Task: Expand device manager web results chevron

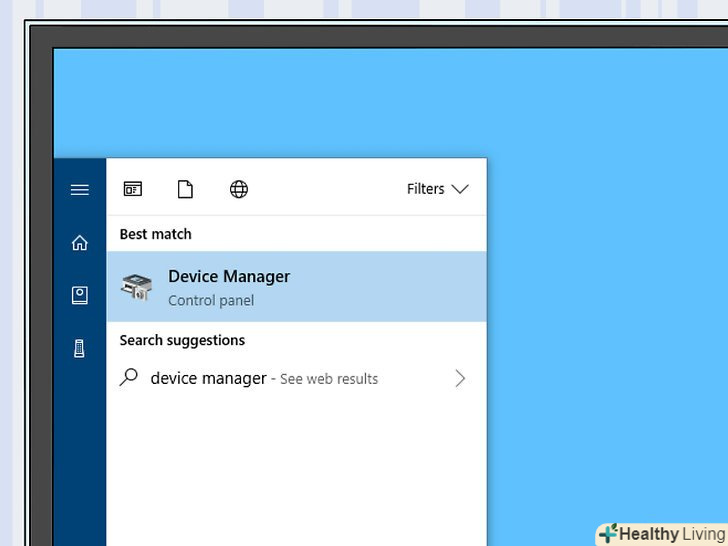Action: 460,378
